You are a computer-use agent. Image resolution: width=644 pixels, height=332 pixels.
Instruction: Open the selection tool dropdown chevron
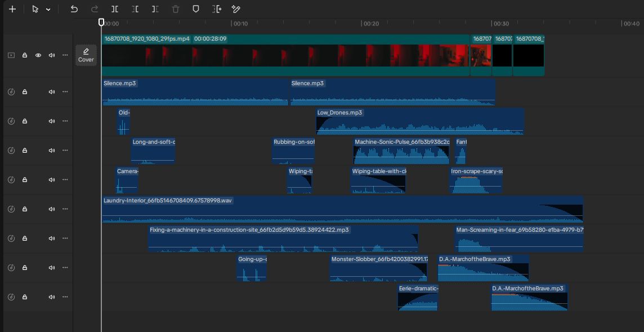click(x=48, y=10)
